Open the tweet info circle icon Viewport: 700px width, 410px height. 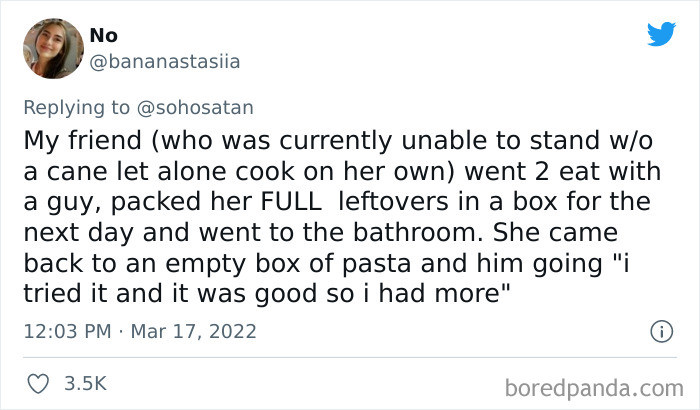[660, 330]
